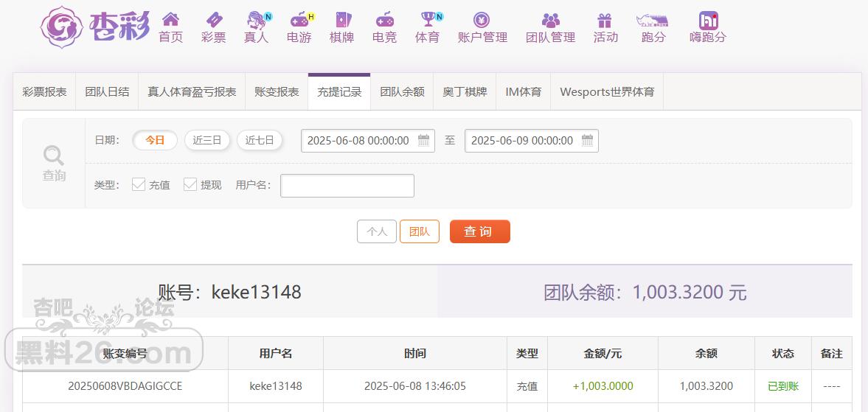
Task: Open the 团队管理 people icon
Action: click(550, 21)
